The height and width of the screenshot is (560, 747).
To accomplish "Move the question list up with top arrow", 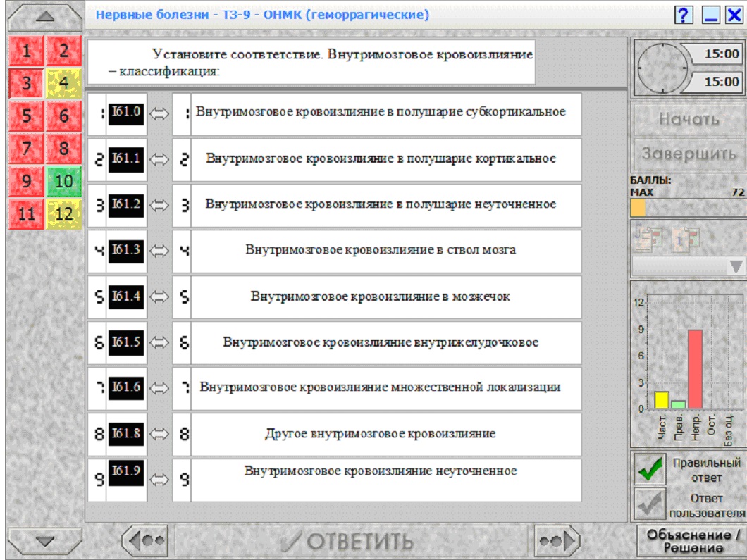I will pos(45,17).
